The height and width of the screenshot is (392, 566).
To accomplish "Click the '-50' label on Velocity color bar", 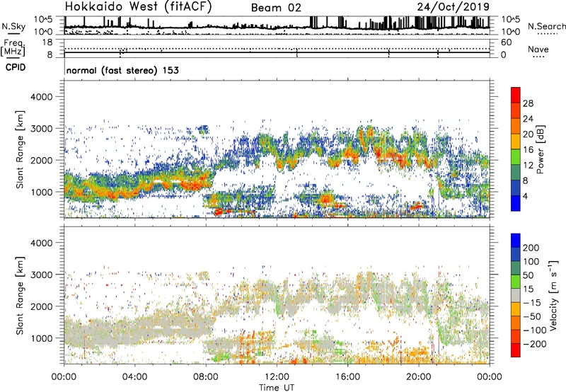I will pyautogui.click(x=532, y=316).
